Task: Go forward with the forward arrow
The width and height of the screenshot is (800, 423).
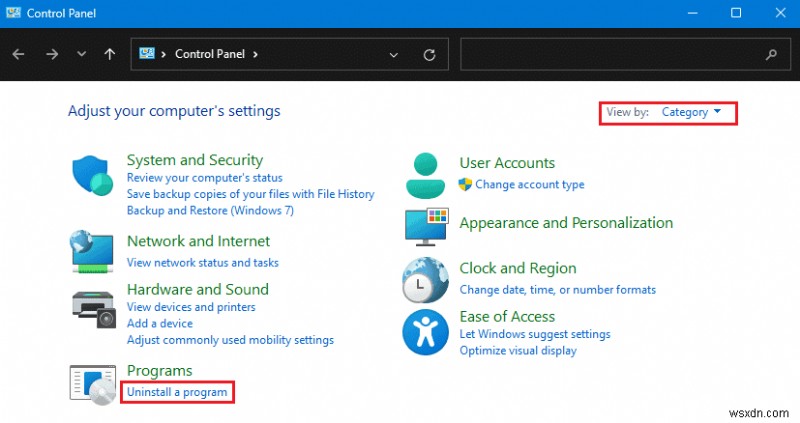Action: click(52, 54)
